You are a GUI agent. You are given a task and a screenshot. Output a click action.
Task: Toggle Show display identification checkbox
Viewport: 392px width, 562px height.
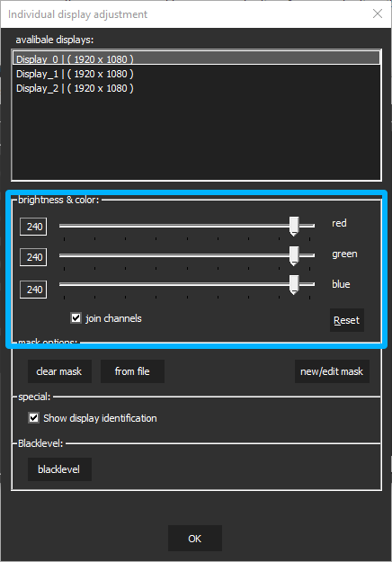(x=33, y=418)
